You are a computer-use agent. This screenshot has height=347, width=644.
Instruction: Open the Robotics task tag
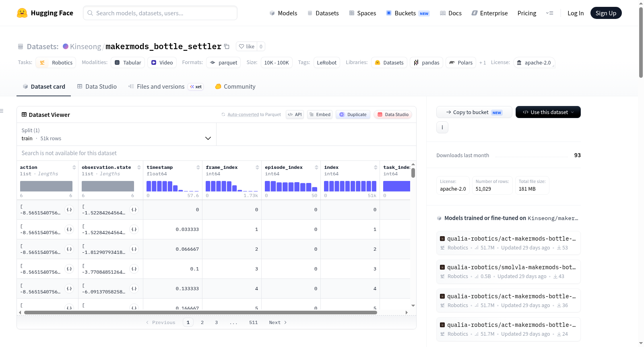point(56,62)
